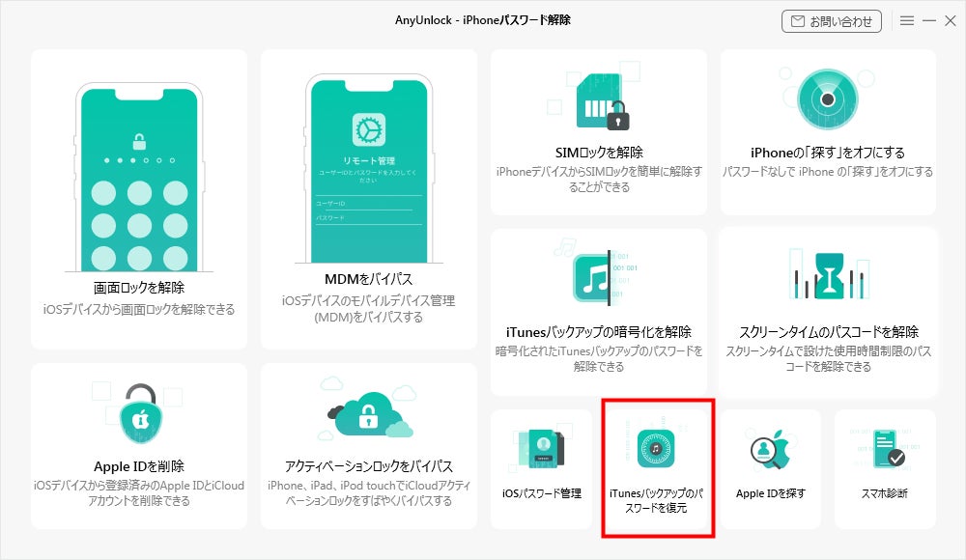
Task: Open the Apple IDを探す label
Action: click(x=771, y=493)
